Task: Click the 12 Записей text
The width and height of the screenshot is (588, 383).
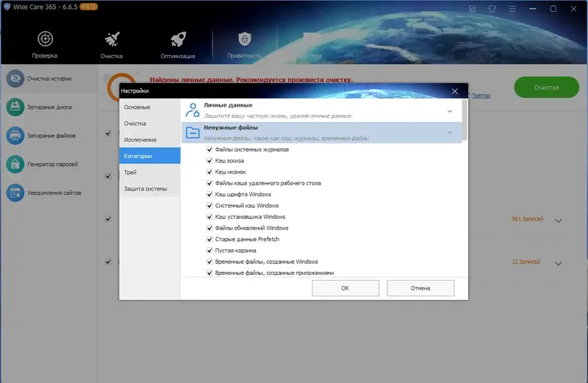Action: [526, 262]
